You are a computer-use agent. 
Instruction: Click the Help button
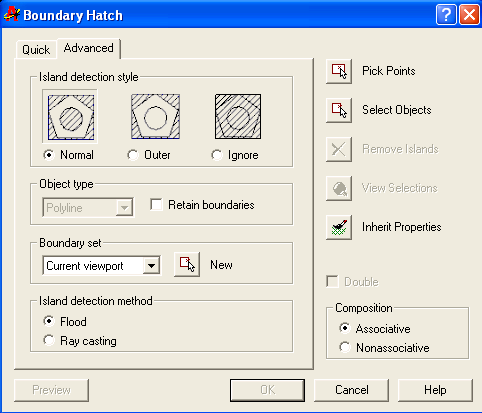click(x=435, y=390)
